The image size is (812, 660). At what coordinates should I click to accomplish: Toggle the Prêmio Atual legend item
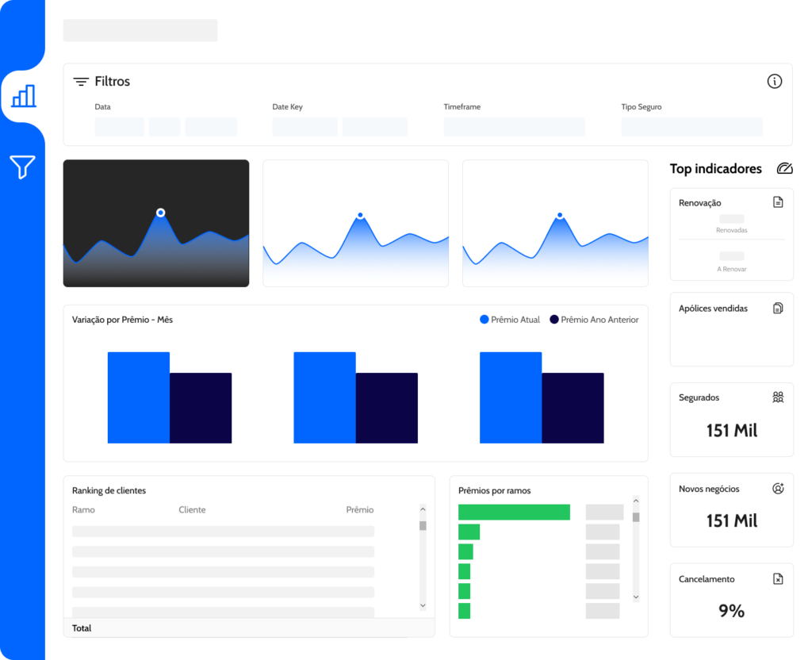tap(510, 320)
